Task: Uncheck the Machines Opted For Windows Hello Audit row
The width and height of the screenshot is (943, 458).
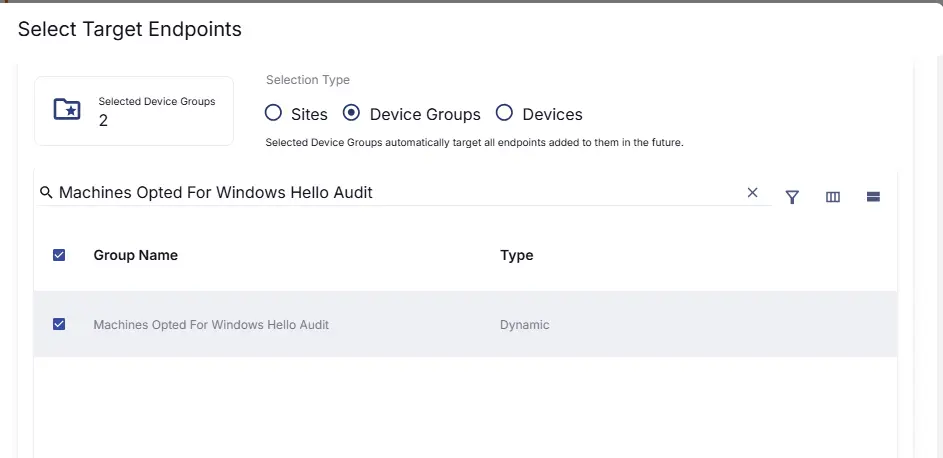Action: tap(59, 324)
